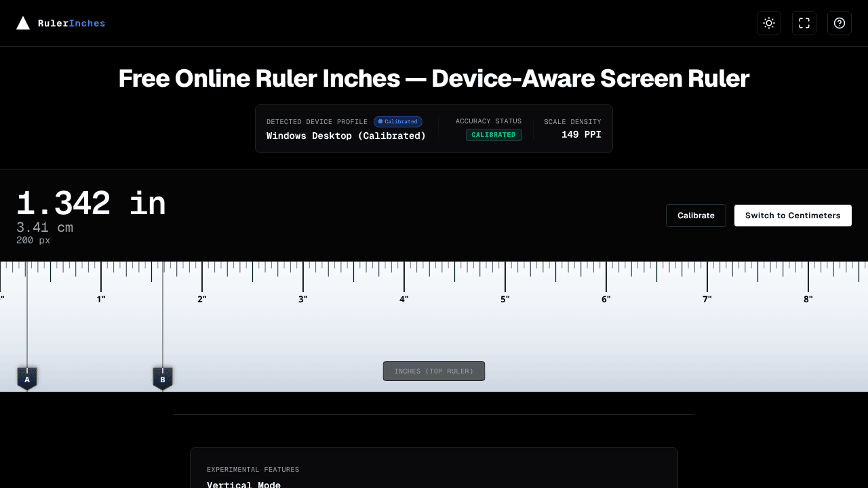868x488 pixels.
Task: Click the 6" mark label on ruler
Action: [606, 299]
